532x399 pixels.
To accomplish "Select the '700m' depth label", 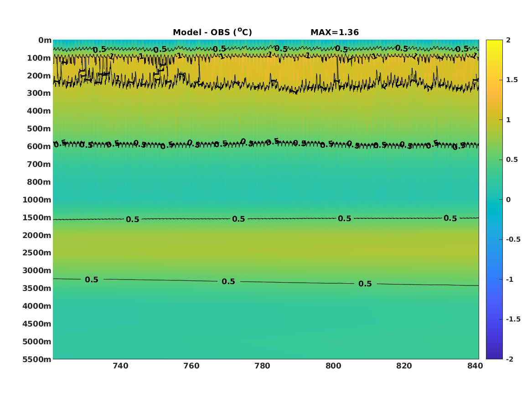I will pos(39,164).
